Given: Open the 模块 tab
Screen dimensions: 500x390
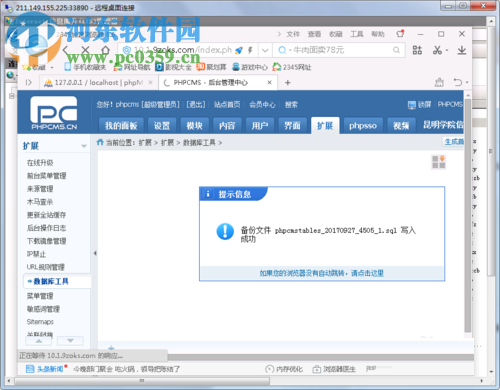Looking at the screenshot, I should point(195,126).
